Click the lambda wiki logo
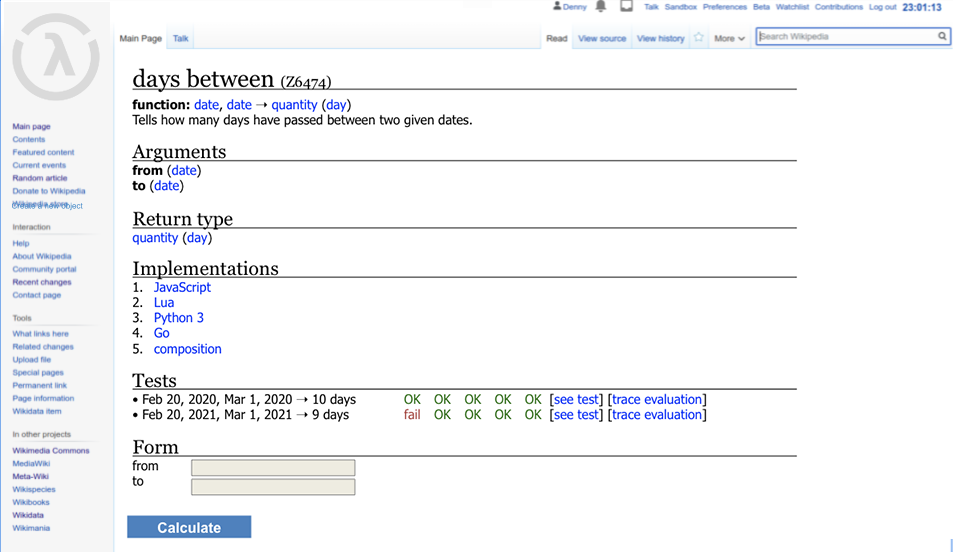The image size is (960, 552). 56,57
